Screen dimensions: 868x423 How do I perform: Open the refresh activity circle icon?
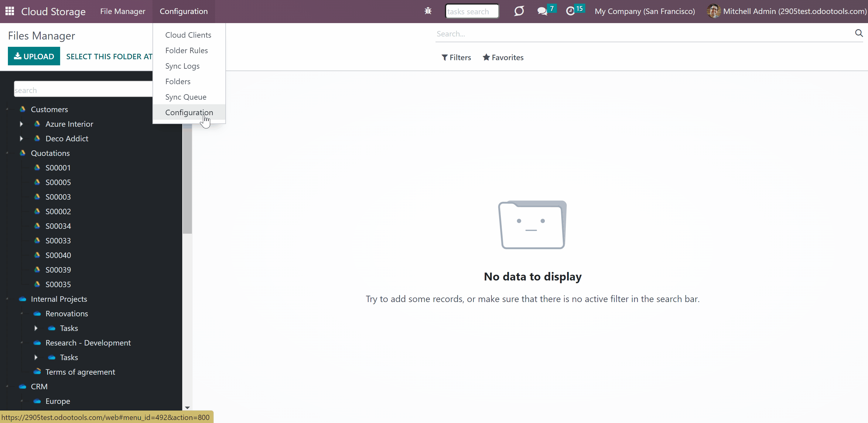[519, 11]
